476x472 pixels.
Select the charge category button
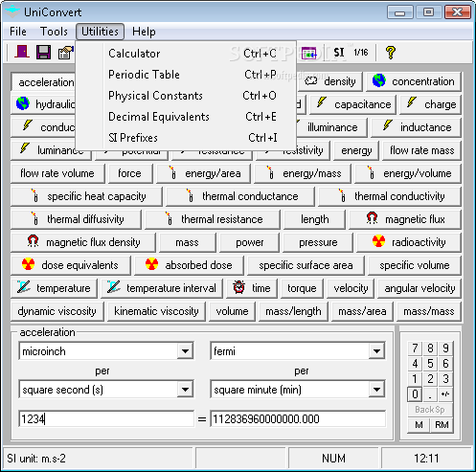click(x=431, y=104)
